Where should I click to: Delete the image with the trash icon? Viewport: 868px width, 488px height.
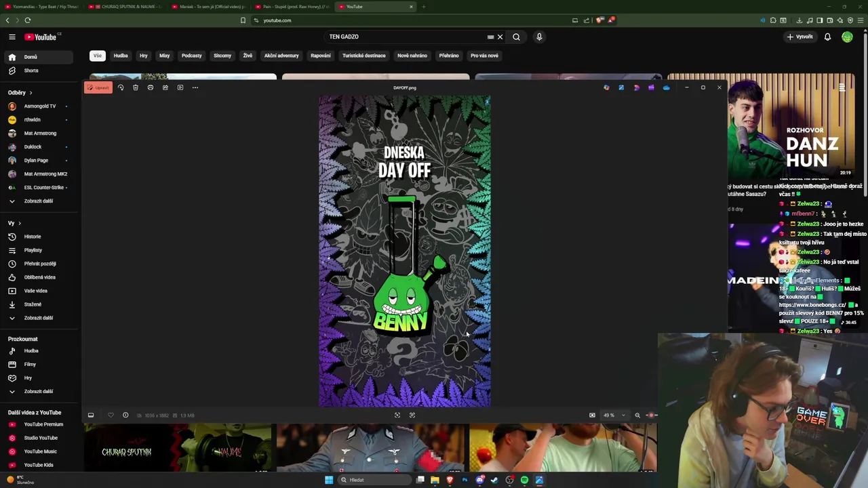(136, 87)
